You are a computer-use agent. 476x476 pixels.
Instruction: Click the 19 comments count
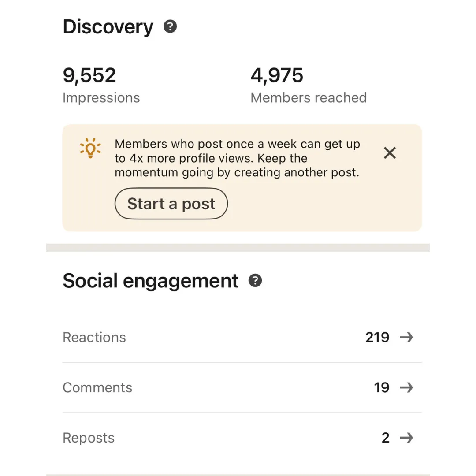pyautogui.click(x=382, y=387)
